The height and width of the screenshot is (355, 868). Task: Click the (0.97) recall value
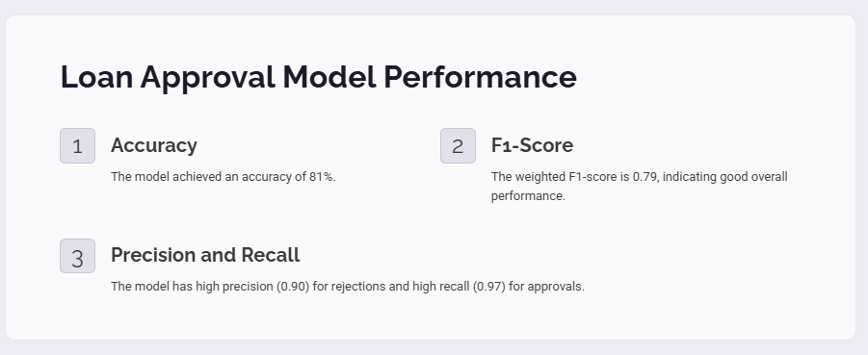(489, 287)
